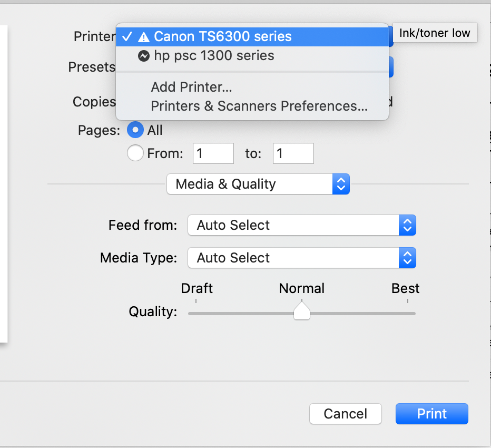Click the Quality slider thumb

[x=302, y=310]
